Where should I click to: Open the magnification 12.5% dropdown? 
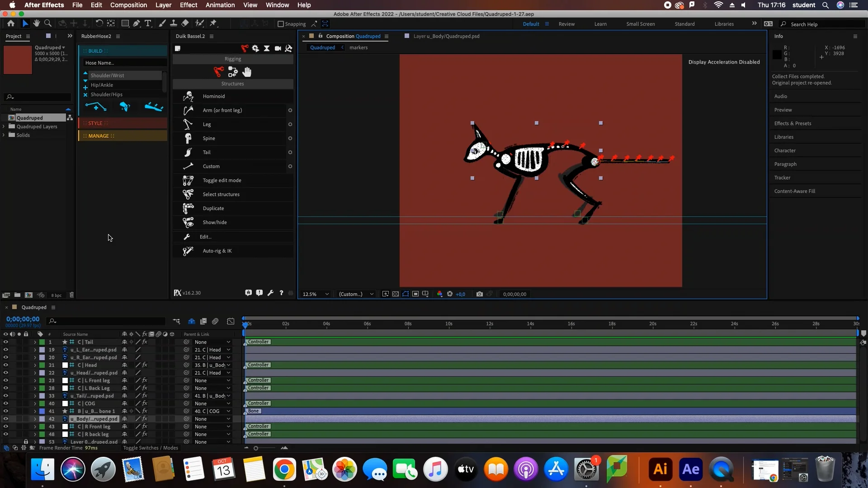pos(315,294)
